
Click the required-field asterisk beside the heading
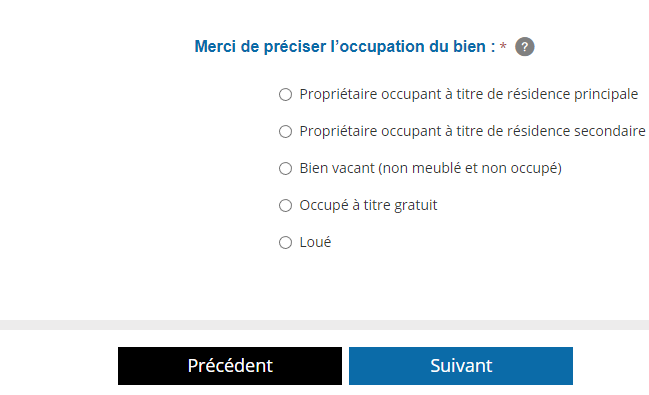[x=503, y=46]
